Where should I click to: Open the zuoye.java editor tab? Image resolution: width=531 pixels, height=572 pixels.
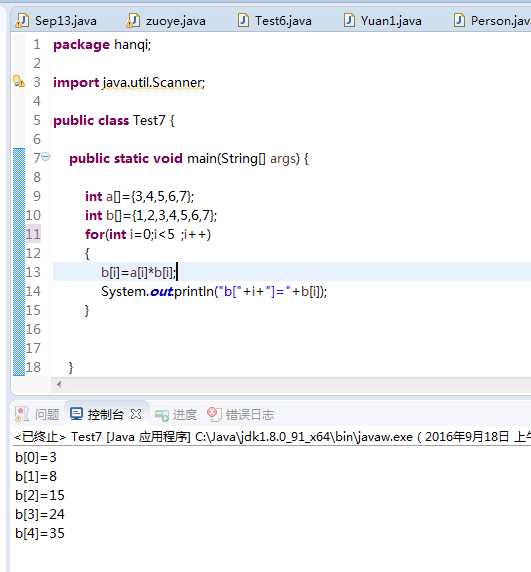(x=166, y=21)
